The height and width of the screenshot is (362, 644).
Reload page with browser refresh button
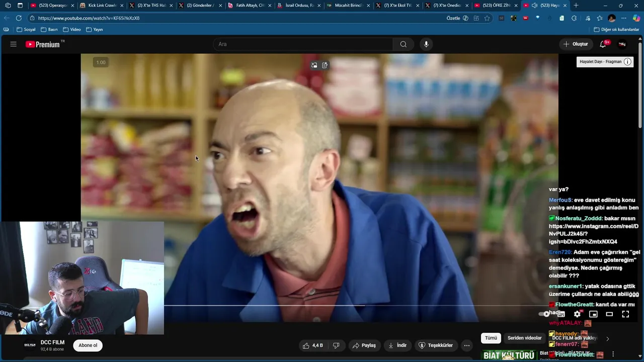[x=19, y=18]
